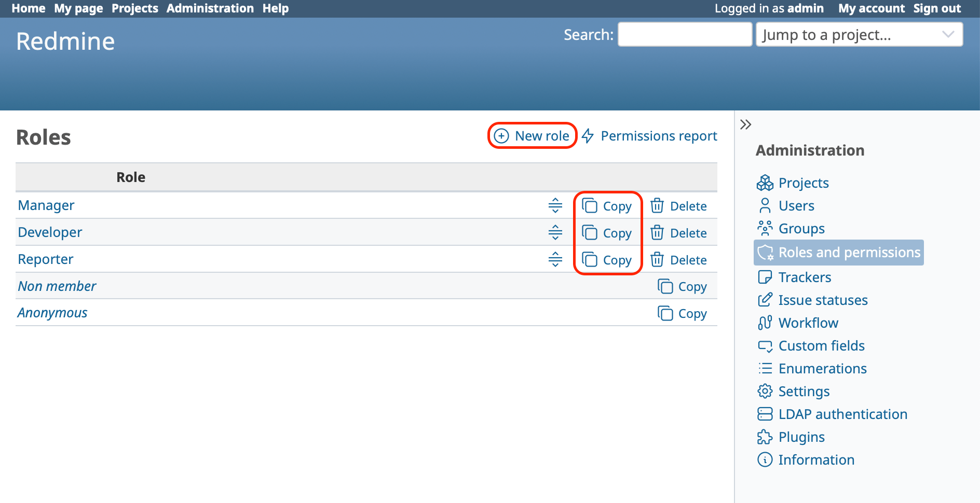Click the lightning icon for Permissions report
This screenshot has height=503, width=980.
(x=588, y=136)
